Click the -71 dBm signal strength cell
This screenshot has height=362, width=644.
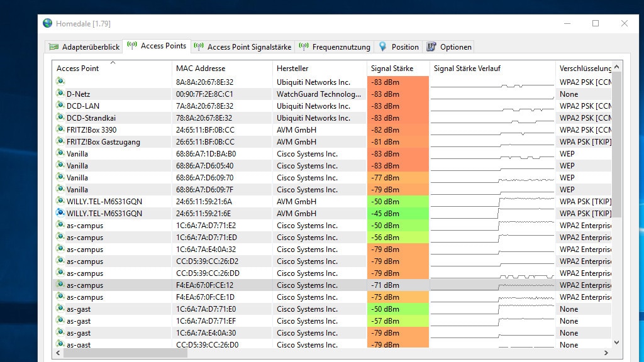click(x=398, y=285)
